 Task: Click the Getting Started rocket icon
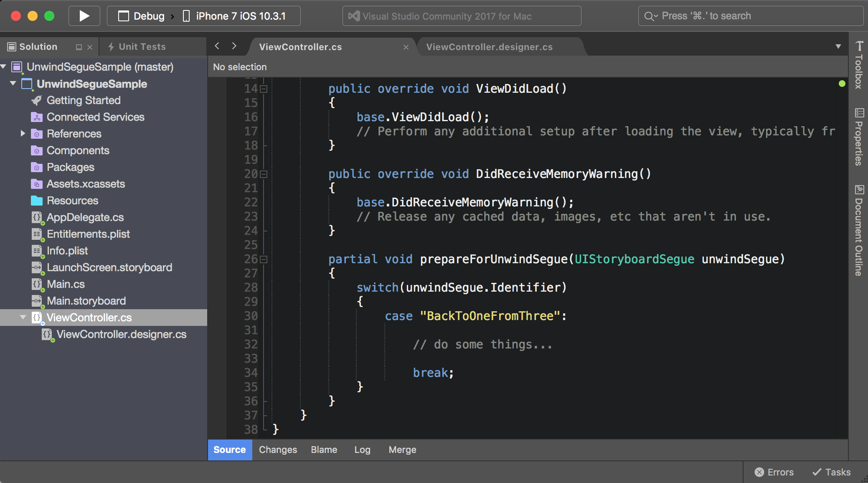(x=37, y=100)
